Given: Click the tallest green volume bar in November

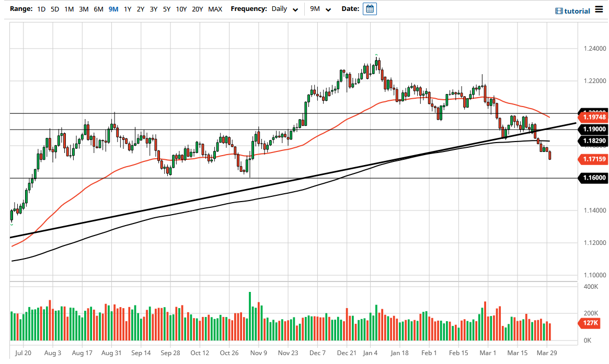Looking at the screenshot, I should tap(250, 316).
